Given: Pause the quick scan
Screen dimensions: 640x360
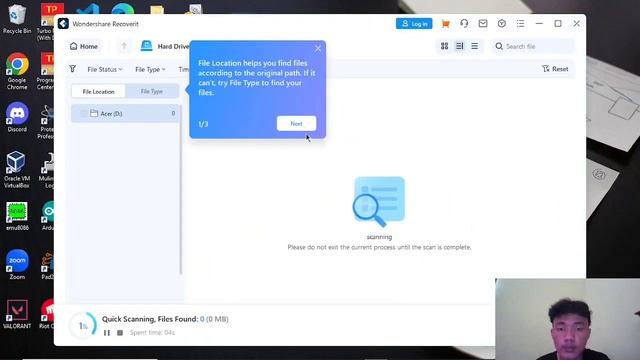Looking at the screenshot, I should click(107, 333).
